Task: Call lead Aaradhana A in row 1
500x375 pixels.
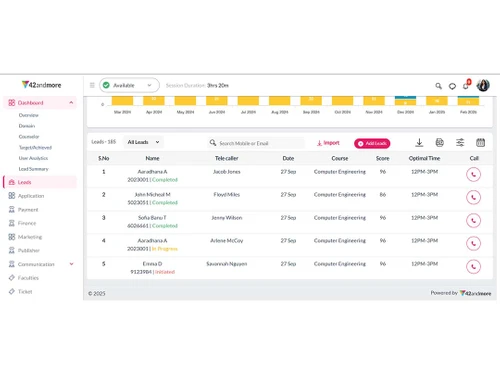Action: pyautogui.click(x=473, y=174)
